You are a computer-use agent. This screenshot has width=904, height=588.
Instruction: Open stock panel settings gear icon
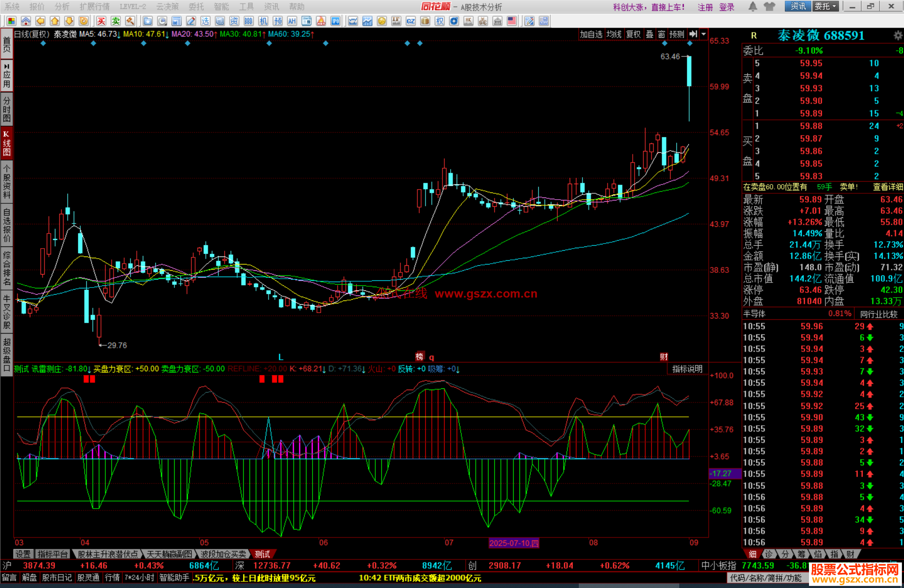coord(898,36)
